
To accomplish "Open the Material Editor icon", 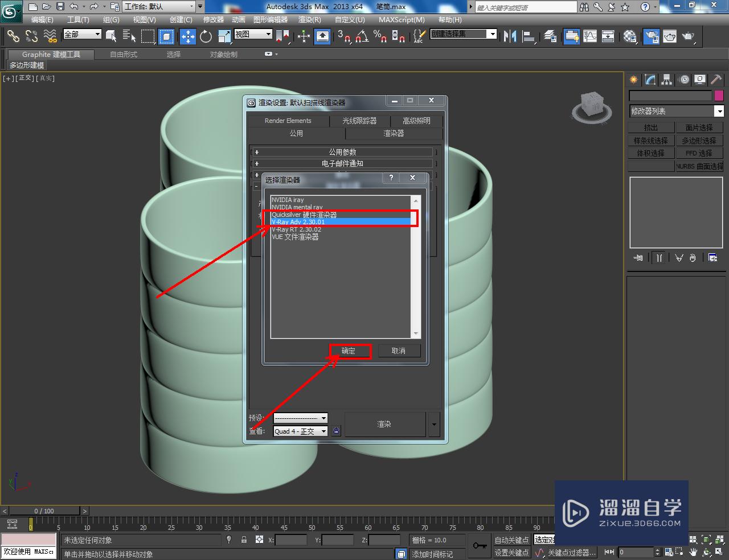I will [x=630, y=36].
